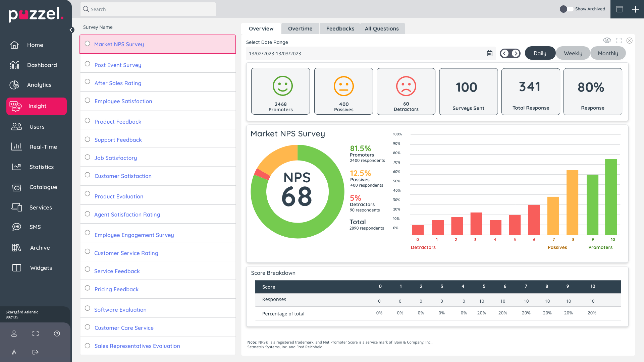Screen dimensions: 644x362
Task: Expand widget with fullscreen icon
Action: pos(619,41)
